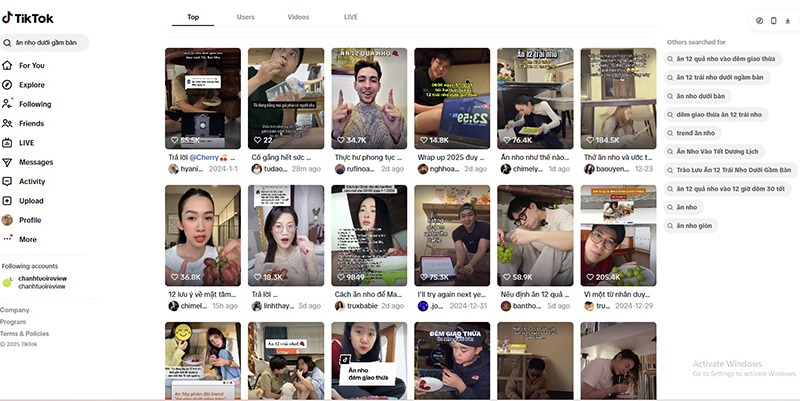Open the Friends section
The width and height of the screenshot is (800, 401).
[x=31, y=123]
